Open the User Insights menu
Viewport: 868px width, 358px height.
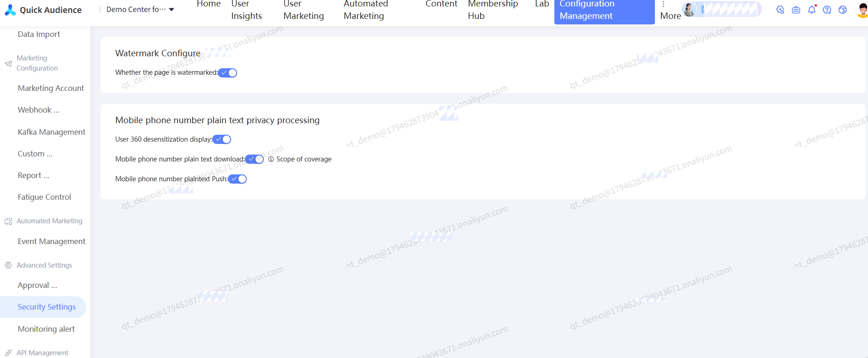[246, 10]
